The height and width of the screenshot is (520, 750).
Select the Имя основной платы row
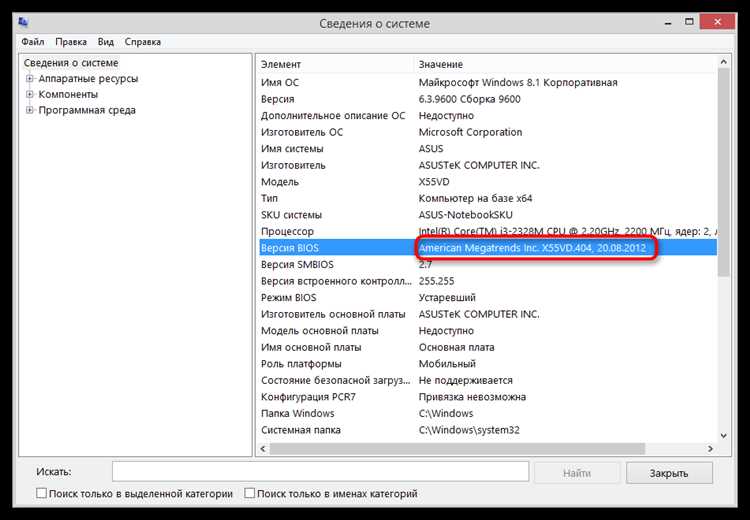pyautogui.click(x=488, y=347)
